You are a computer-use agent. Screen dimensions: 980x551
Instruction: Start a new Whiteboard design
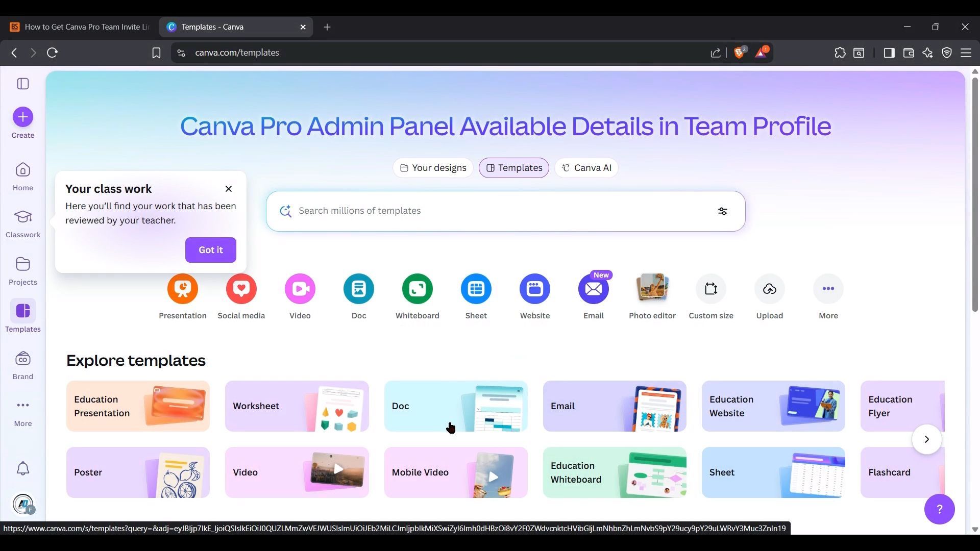pos(417,289)
